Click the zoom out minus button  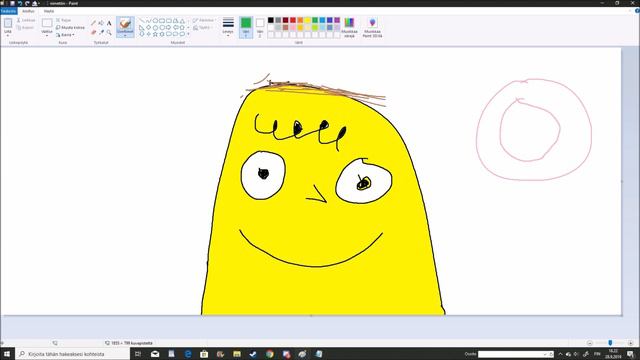pos(589,343)
